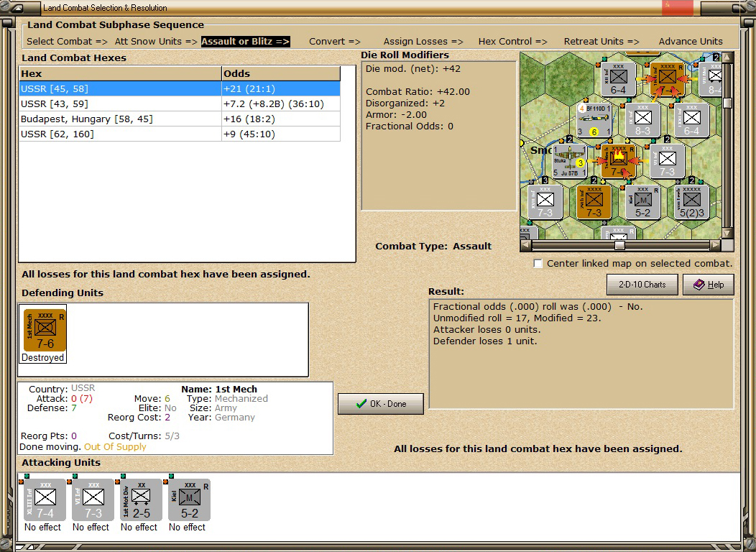Click the Soviet flag icon in title bar
Viewport: 756px width, 552px height.
pos(678,7)
